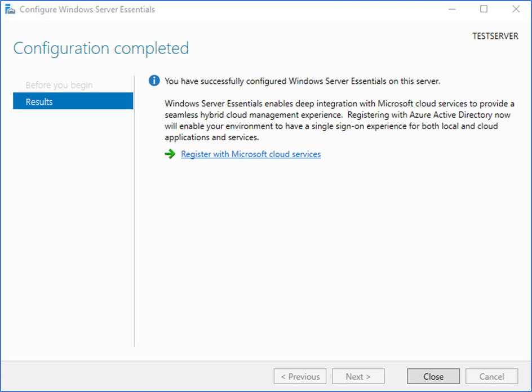Screen dimensions: 532x392
Task: Minimize the configuration wizard window
Action: (452, 10)
